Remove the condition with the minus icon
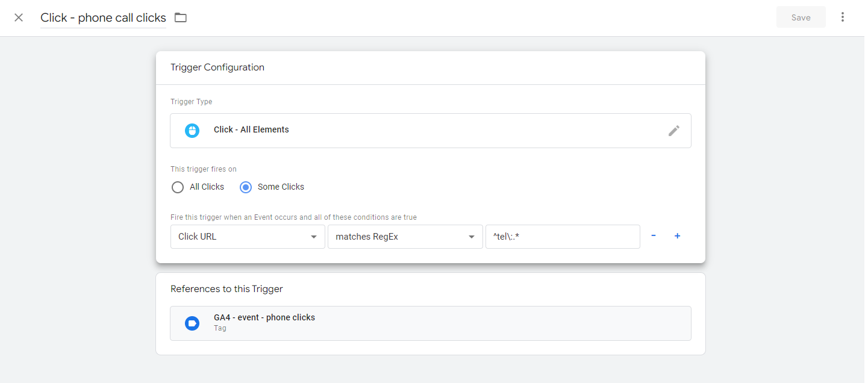The height and width of the screenshot is (383, 868). (654, 236)
